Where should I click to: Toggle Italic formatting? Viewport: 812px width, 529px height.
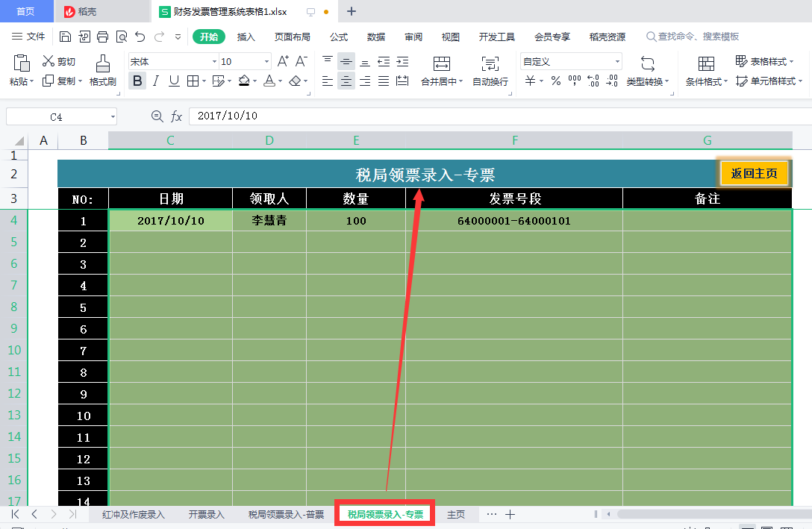pos(156,81)
